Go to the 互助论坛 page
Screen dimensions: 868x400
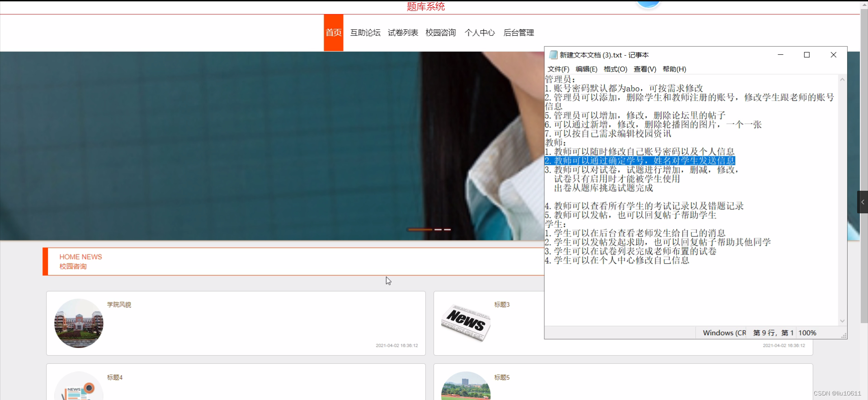click(365, 33)
